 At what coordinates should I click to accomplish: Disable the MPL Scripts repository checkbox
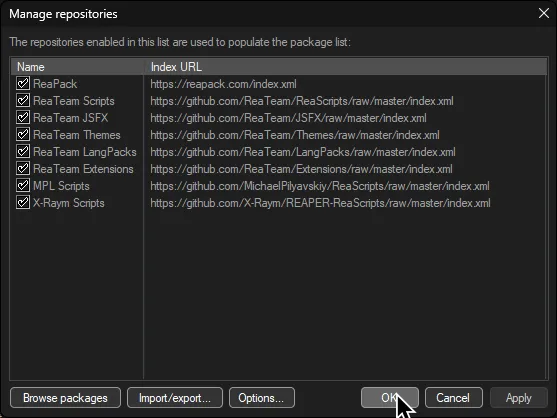23,186
